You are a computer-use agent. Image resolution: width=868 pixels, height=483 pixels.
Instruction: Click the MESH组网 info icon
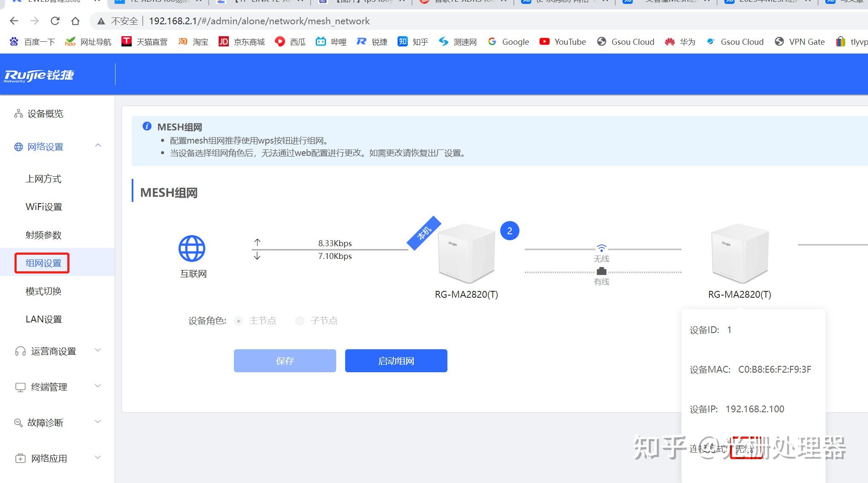coord(147,126)
